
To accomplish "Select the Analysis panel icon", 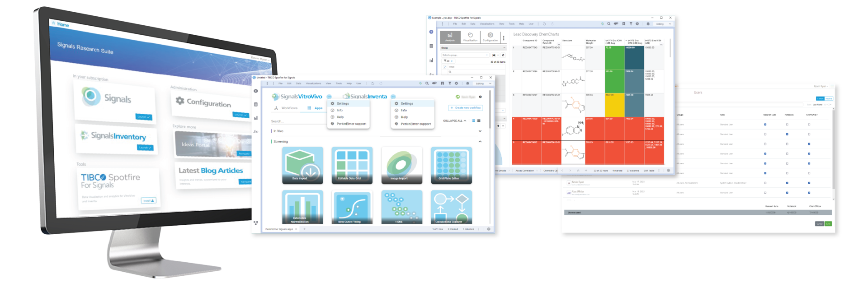I will point(450,37).
